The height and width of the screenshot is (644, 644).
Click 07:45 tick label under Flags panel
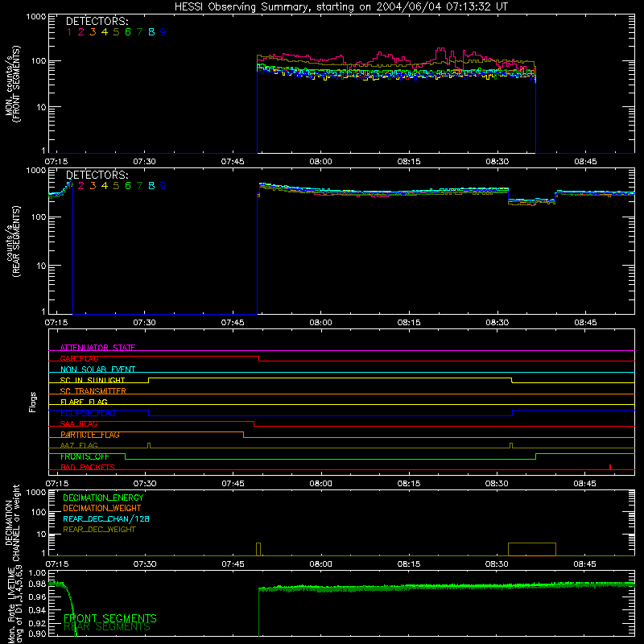[233, 484]
